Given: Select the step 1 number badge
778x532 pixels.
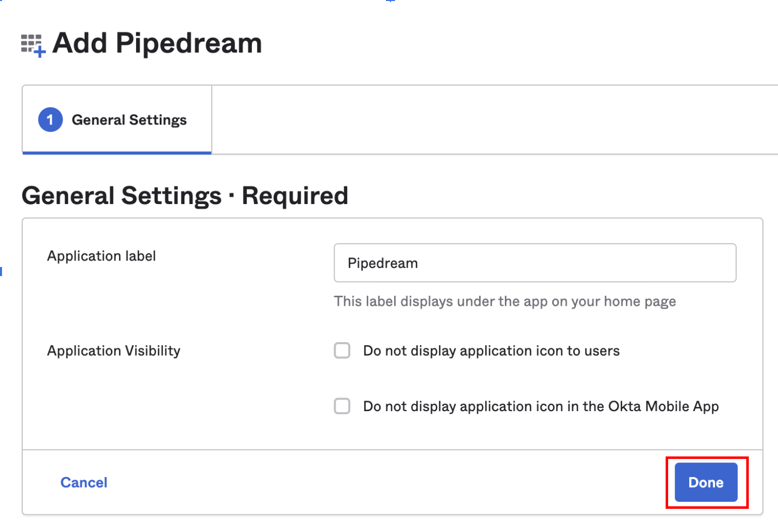Looking at the screenshot, I should [x=49, y=119].
